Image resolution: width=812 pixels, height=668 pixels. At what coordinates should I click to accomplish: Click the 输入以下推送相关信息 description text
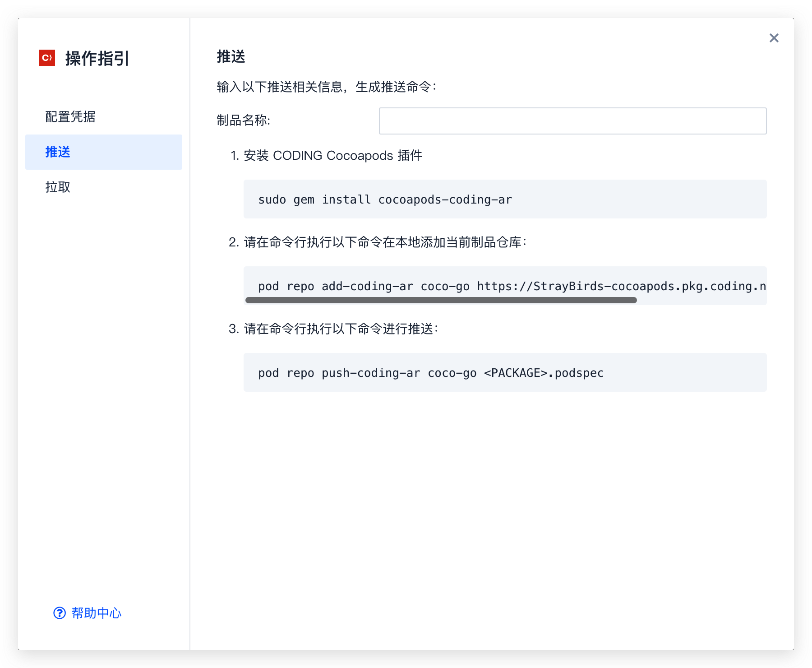(x=327, y=87)
